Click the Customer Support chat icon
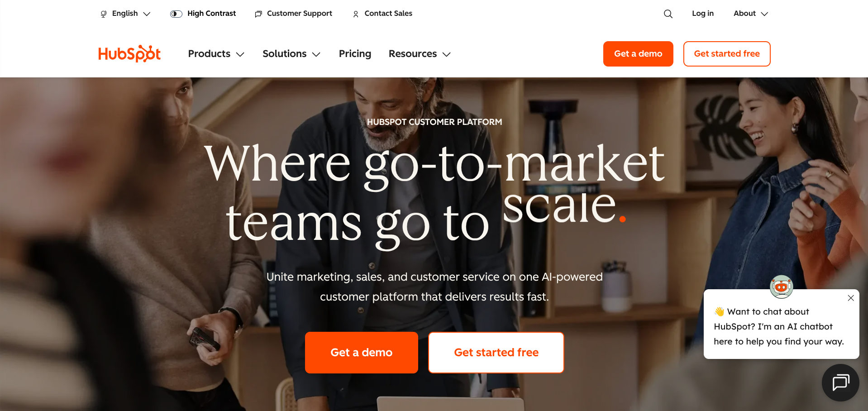This screenshot has height=411, width=868. coord(258,14)
